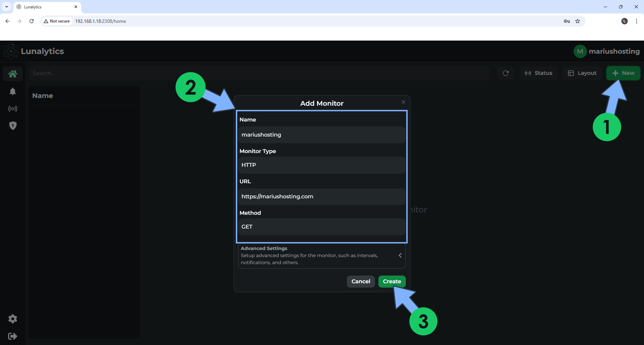The height and width of the screenshot is (345, 644).
Task: Open the Notifications bell in sidebar
Action: [13, 91]
